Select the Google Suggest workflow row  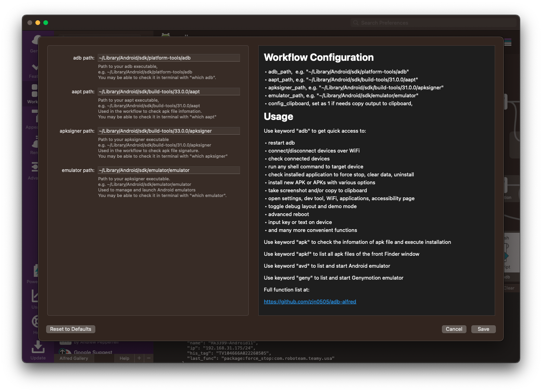point(104,352)
